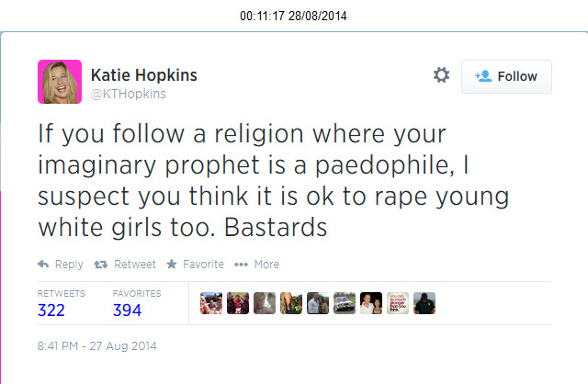
Task: Click the retweet arrows icon
Action: pos(100,265)
